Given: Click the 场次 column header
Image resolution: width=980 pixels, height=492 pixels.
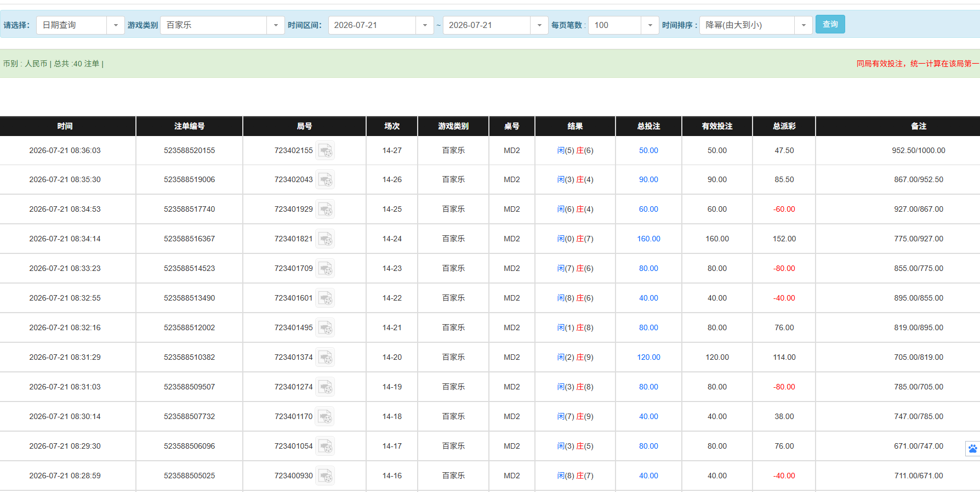Looking at the screenshot, I should 392,126.
